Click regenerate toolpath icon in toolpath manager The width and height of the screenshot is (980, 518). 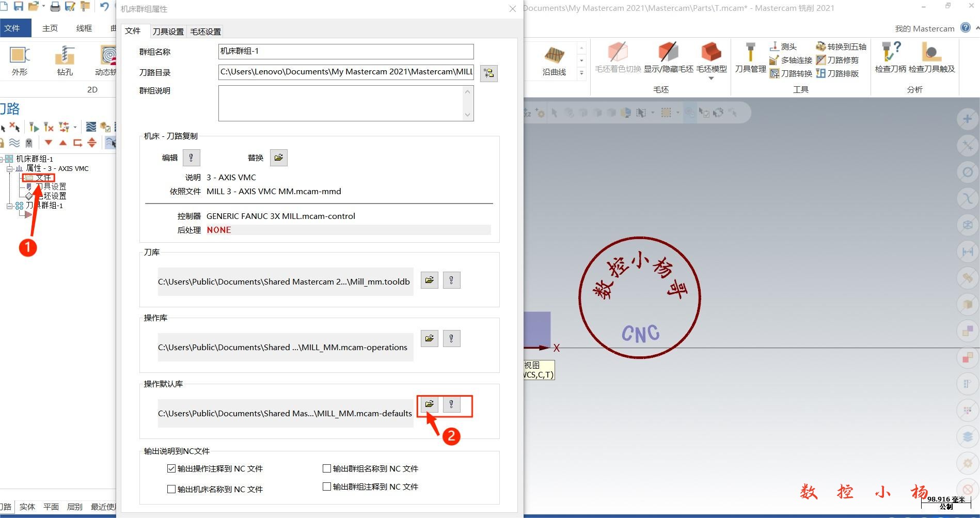tap(34, 127)
